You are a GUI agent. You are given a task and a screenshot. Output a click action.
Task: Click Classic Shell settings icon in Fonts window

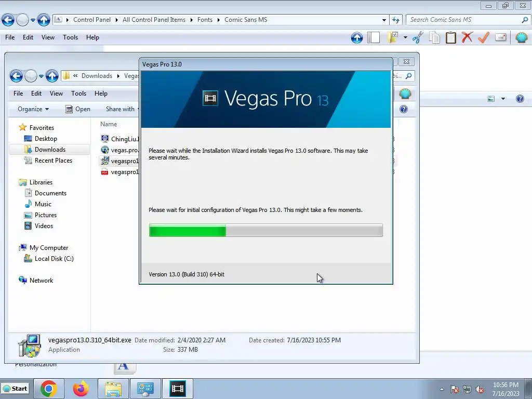point(522,37)
